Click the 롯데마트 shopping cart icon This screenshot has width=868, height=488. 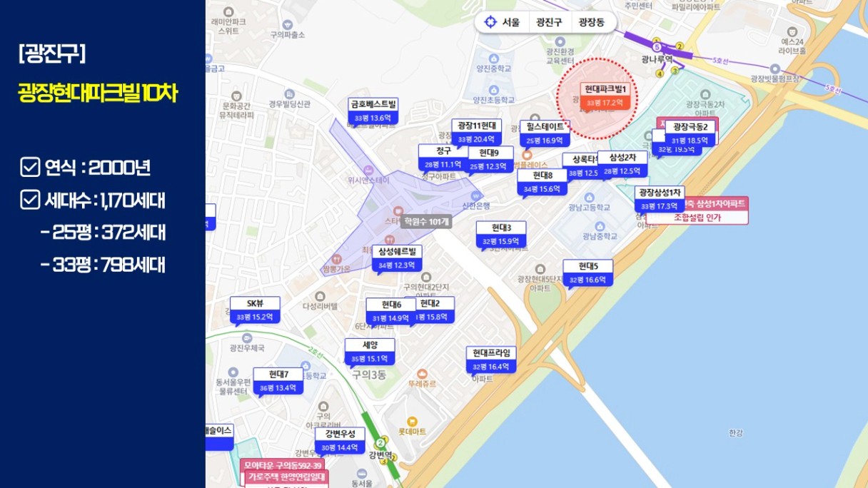tap(410, 421)
